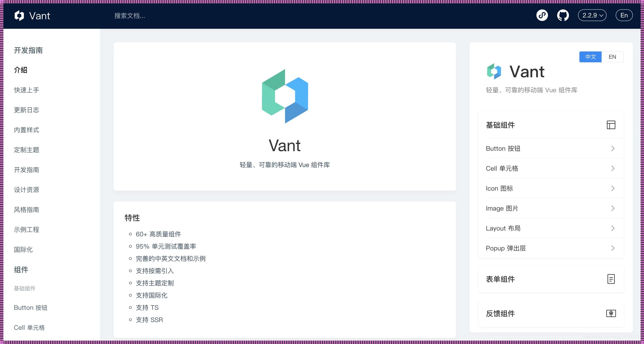
Task: Open Cell 单元格 in left sidebar
Action: 29,328
